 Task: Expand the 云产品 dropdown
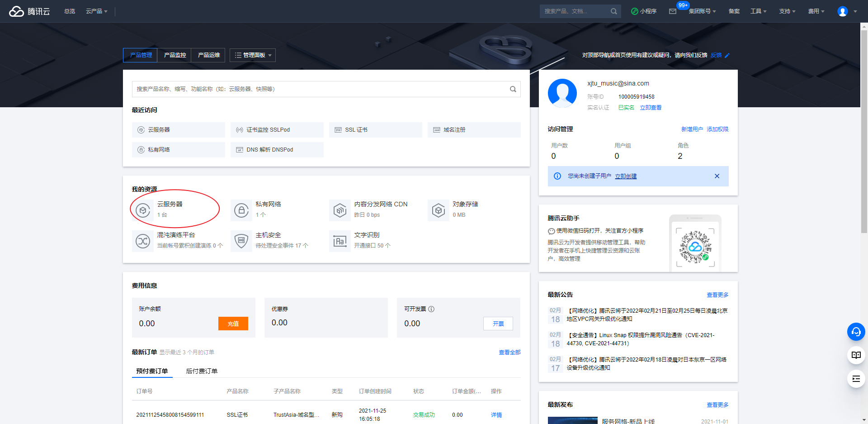(x=97, y=11)
